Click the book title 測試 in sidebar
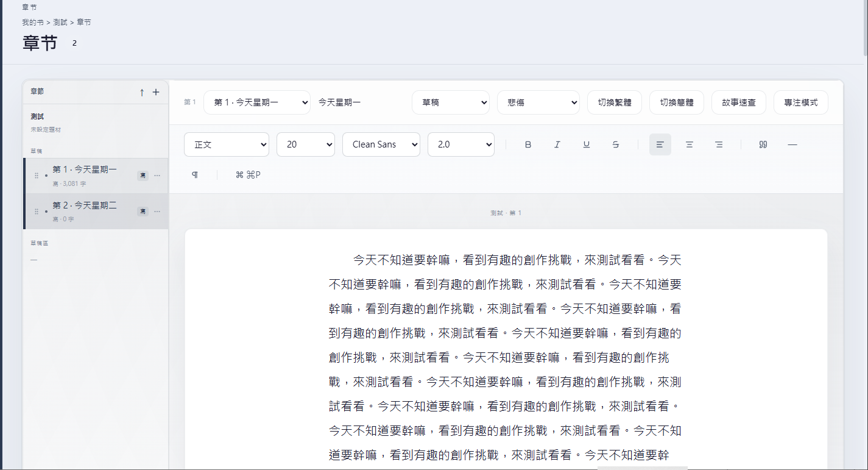Viewport: 868px width, 470px height. [x=37, y=116]
